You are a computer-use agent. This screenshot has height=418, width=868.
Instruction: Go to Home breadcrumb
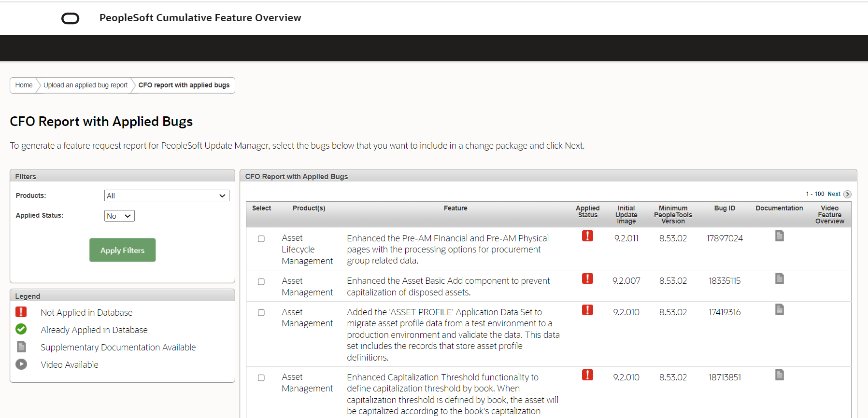(x=24, y=85)
